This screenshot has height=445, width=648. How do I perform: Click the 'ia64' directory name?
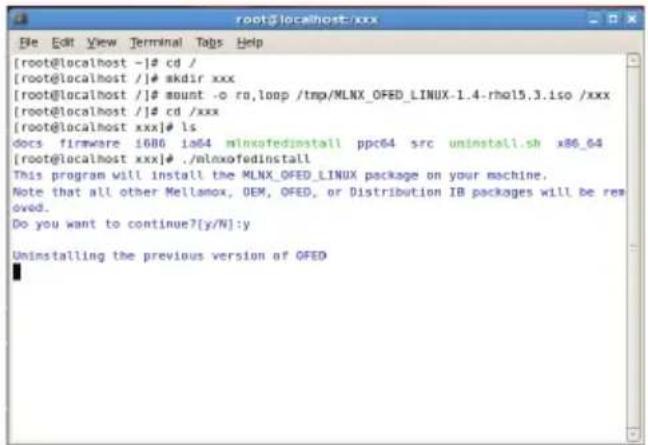(x=196, y=143)
